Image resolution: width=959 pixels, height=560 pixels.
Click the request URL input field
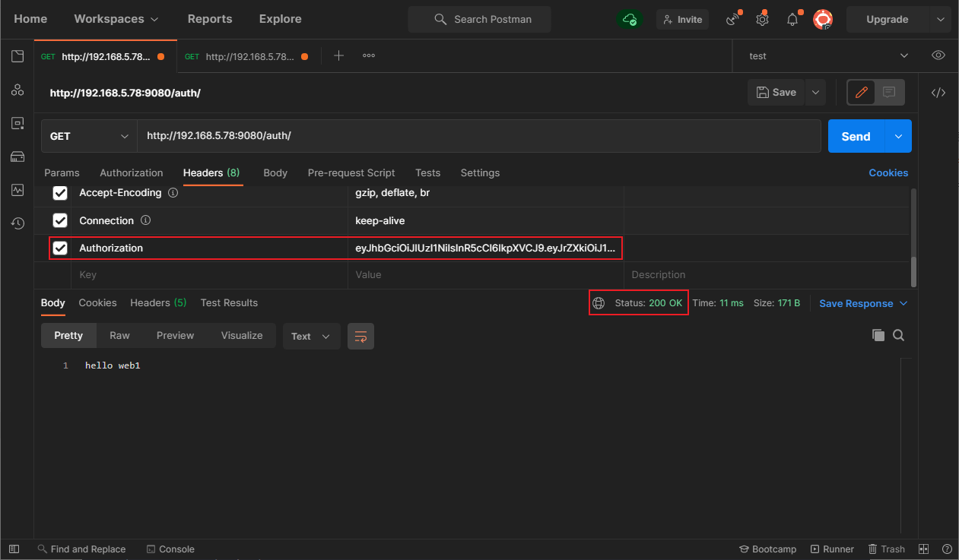pyautogui.click(x=479, y=136)
